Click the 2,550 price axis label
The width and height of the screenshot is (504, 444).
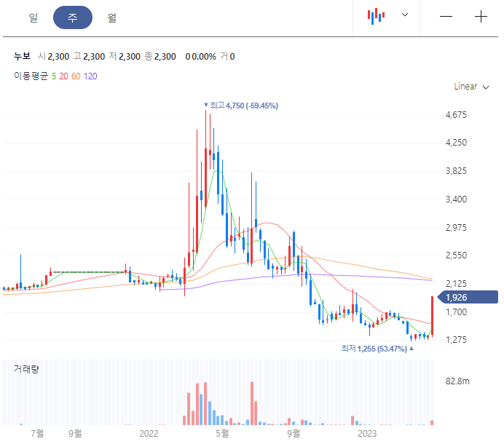tap(456, 255)
